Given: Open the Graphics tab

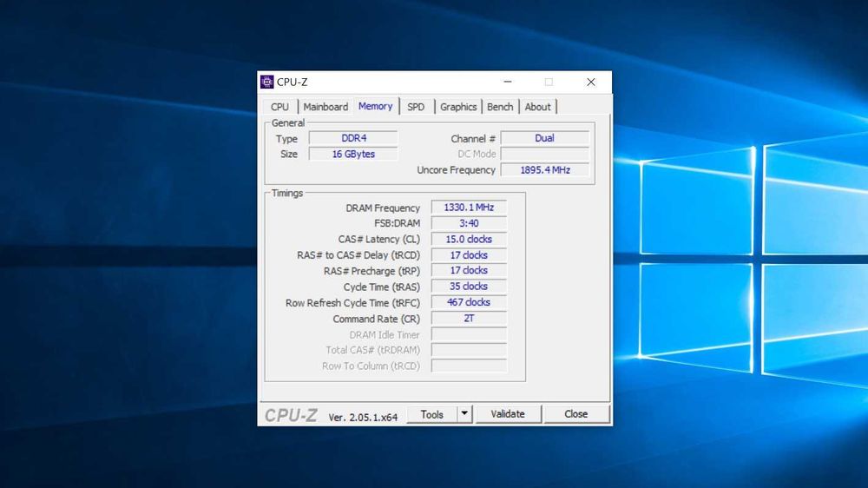Looking at the screenshot, I should point(458,107).
